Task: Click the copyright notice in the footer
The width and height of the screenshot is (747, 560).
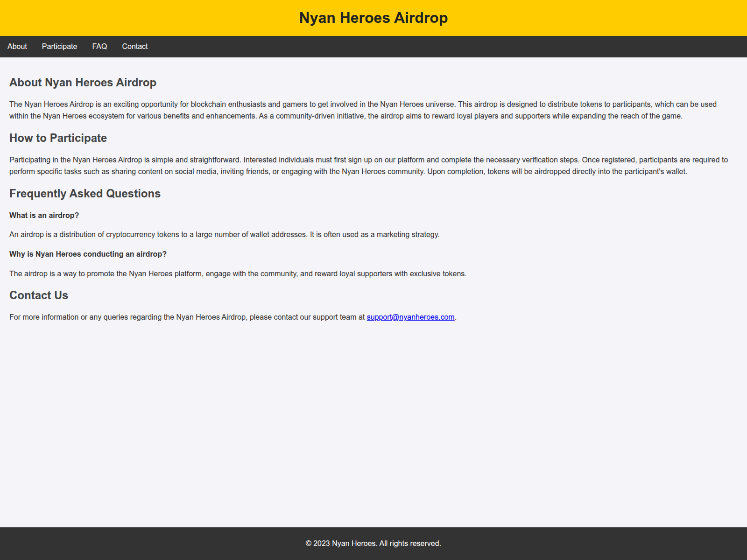Action: 373,543
